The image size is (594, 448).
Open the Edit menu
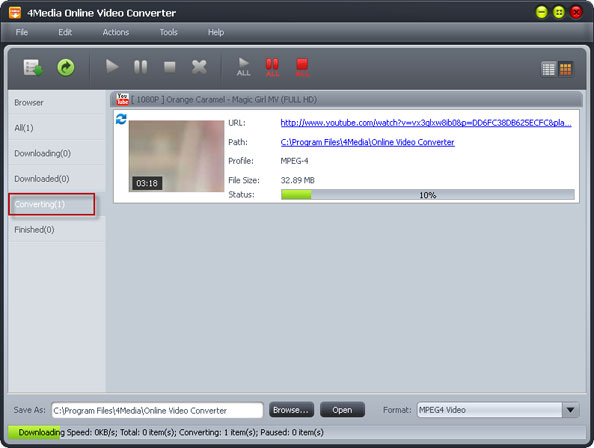click(65, 32)
